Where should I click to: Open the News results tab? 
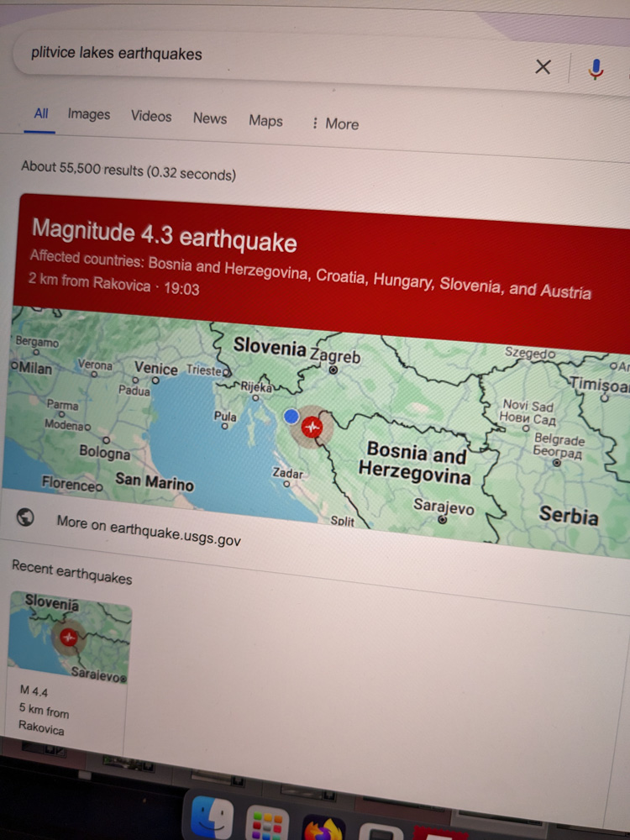coord(210,118)
